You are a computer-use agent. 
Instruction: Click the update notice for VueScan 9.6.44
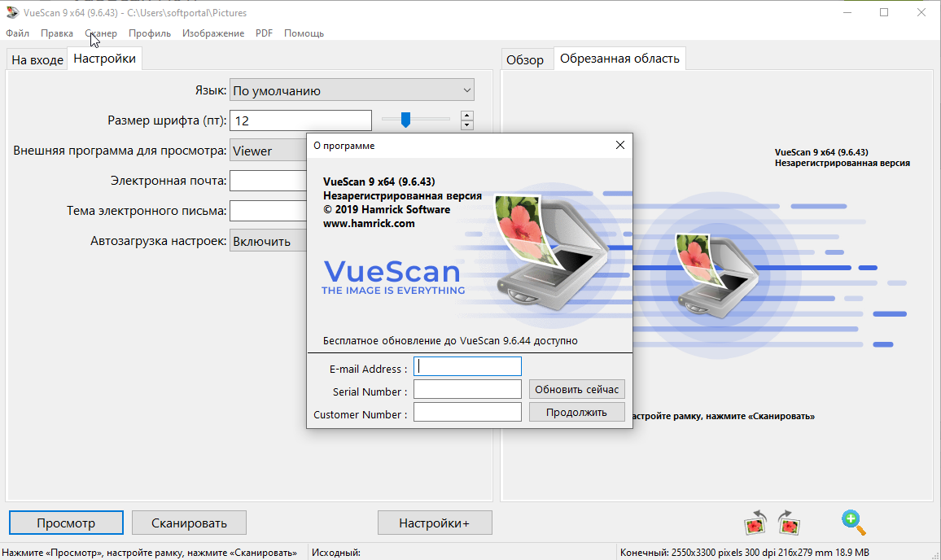pos(450,340)
